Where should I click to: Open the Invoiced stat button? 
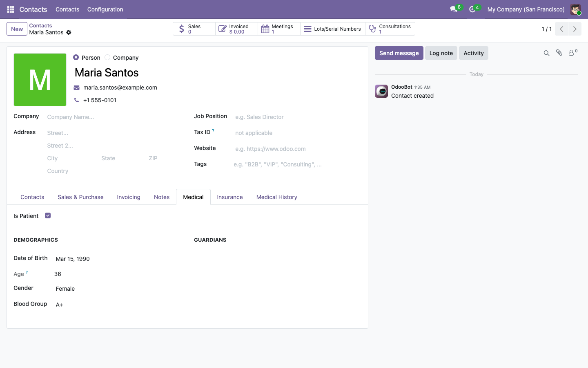click(x=237, y=29)
